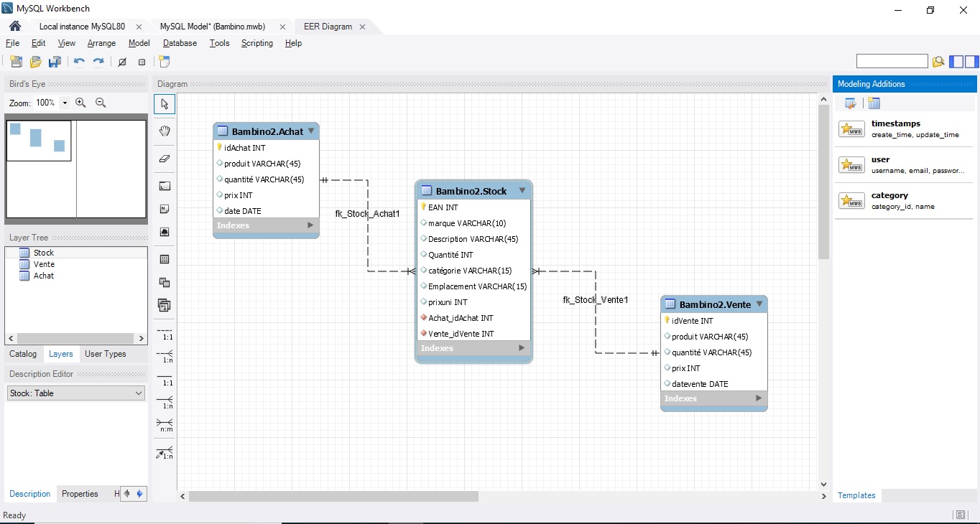980x524 pixels.
Task: Open the Model menu
Action: pyautogui.click(x=139, y=43)
